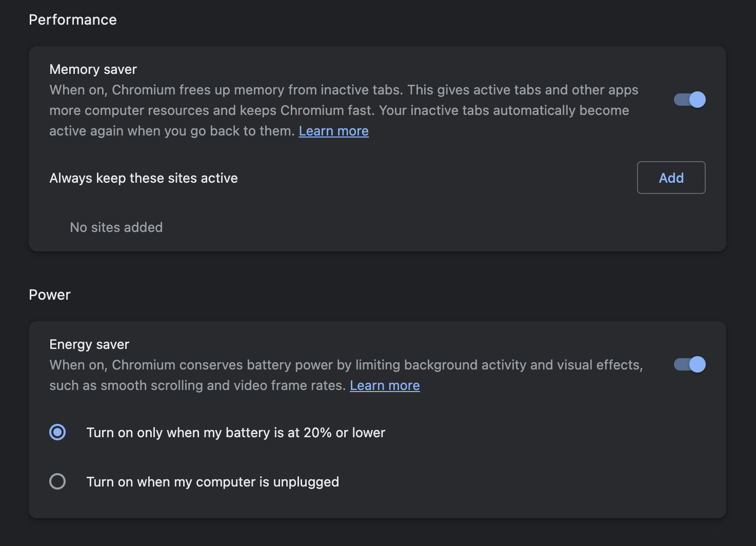Open Learn more link for Energy saver
The image size is (756, 546).
(x=385, y=385)
